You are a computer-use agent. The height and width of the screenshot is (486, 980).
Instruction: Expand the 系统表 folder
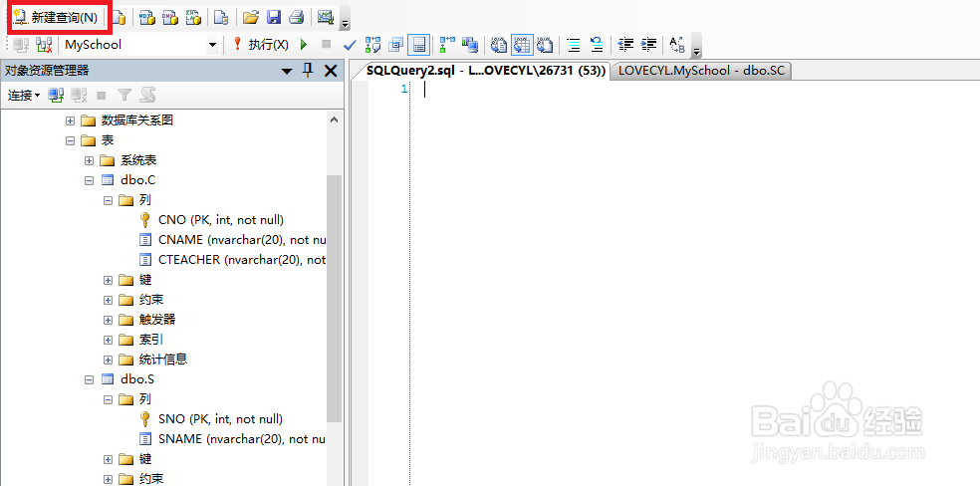point(89,160)
